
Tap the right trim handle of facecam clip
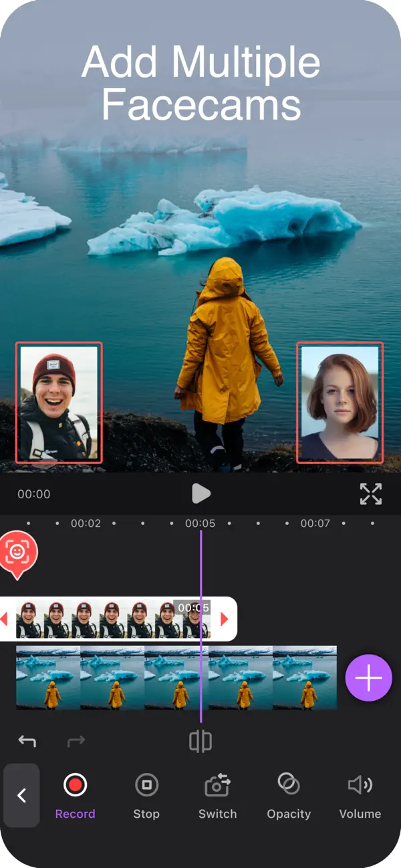pos(225,619)
